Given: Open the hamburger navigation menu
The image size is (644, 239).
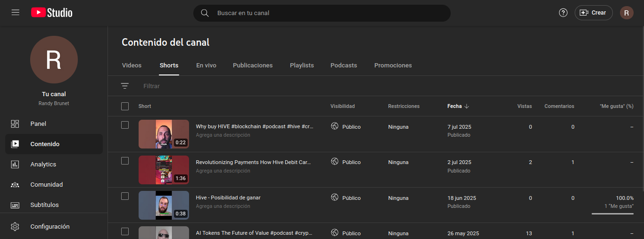Looking at the screenshot, I should (16, 13).
